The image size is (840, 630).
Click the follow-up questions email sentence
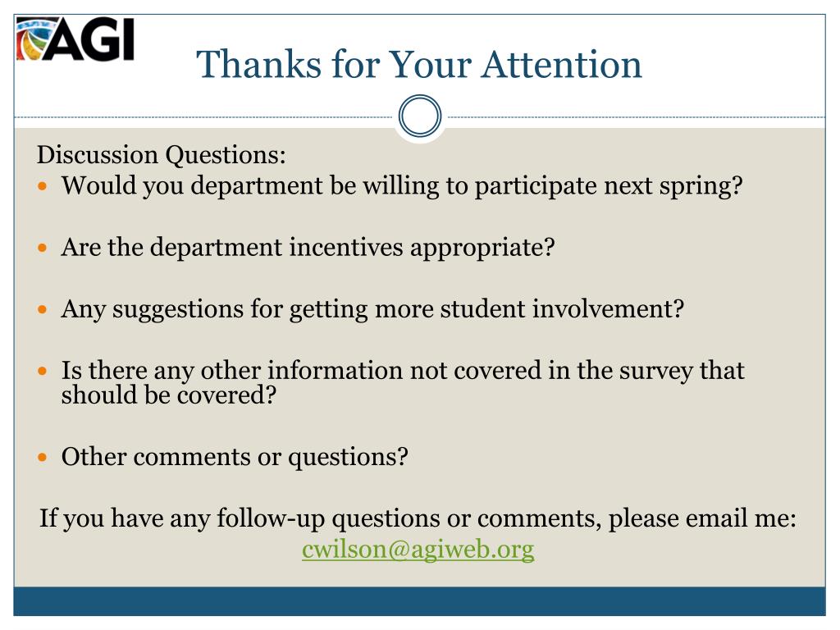418,518
